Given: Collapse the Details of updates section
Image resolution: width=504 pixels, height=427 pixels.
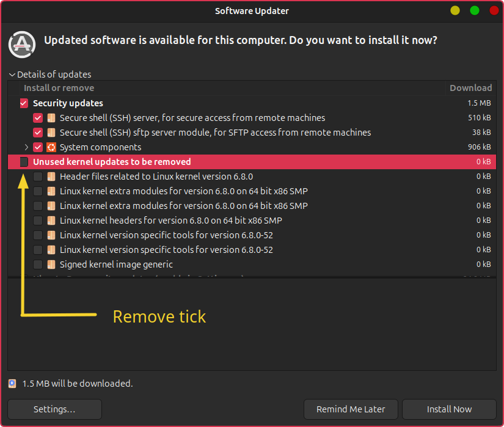Looking at the screenshot, I should pos(12,74).
